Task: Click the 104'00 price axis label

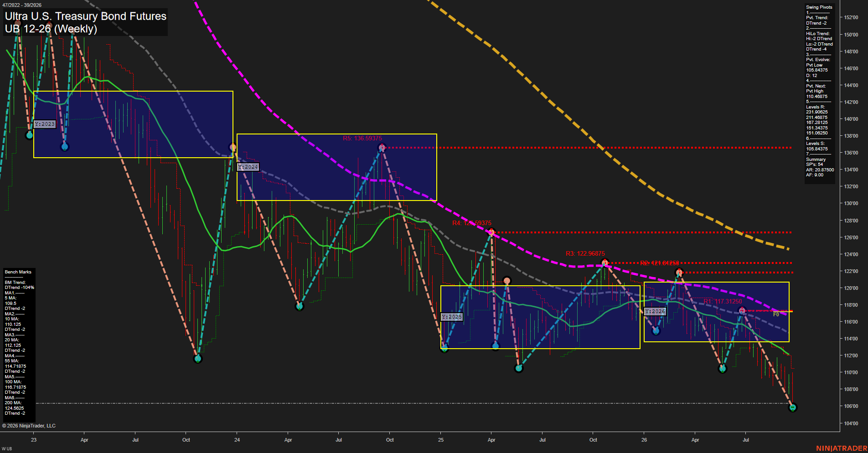Action: [x=851, y=423]
